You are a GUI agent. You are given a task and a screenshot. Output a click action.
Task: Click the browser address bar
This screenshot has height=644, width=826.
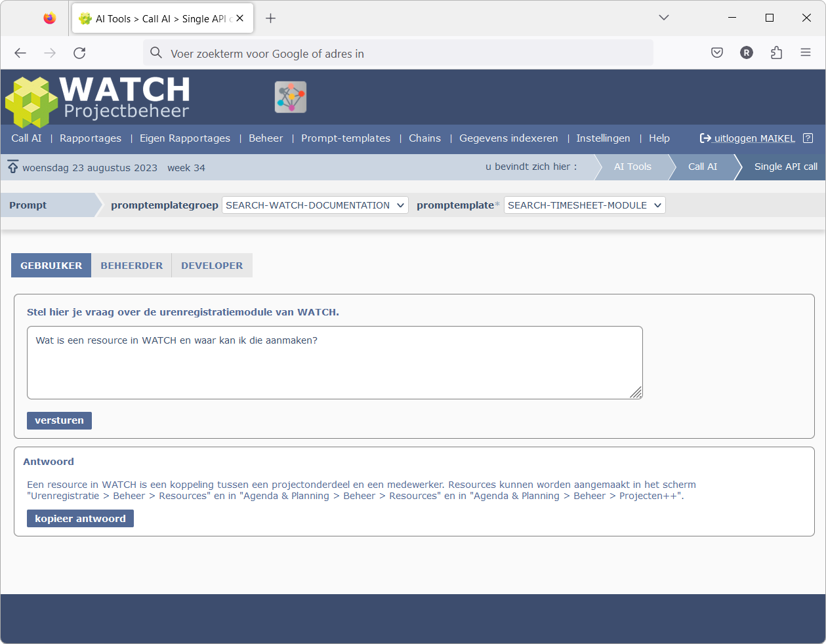pos(398,53)
